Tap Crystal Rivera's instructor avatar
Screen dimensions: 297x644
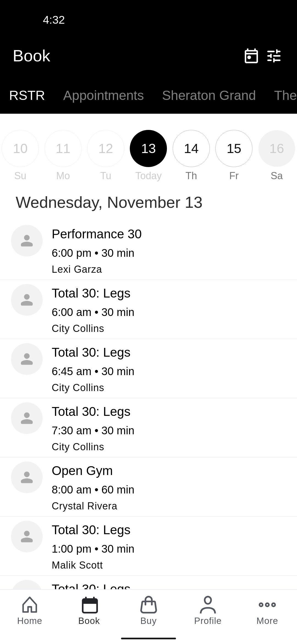pos(27,477)
